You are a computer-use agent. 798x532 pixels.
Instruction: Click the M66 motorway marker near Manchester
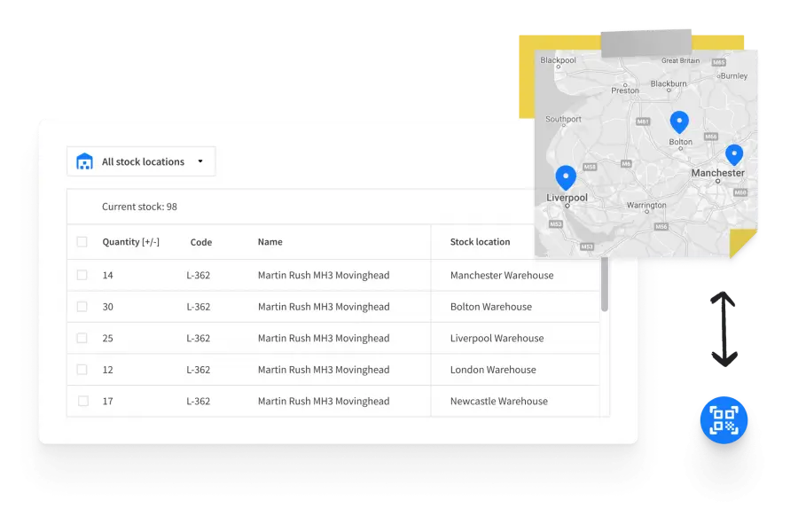click(x=710, y=135)
